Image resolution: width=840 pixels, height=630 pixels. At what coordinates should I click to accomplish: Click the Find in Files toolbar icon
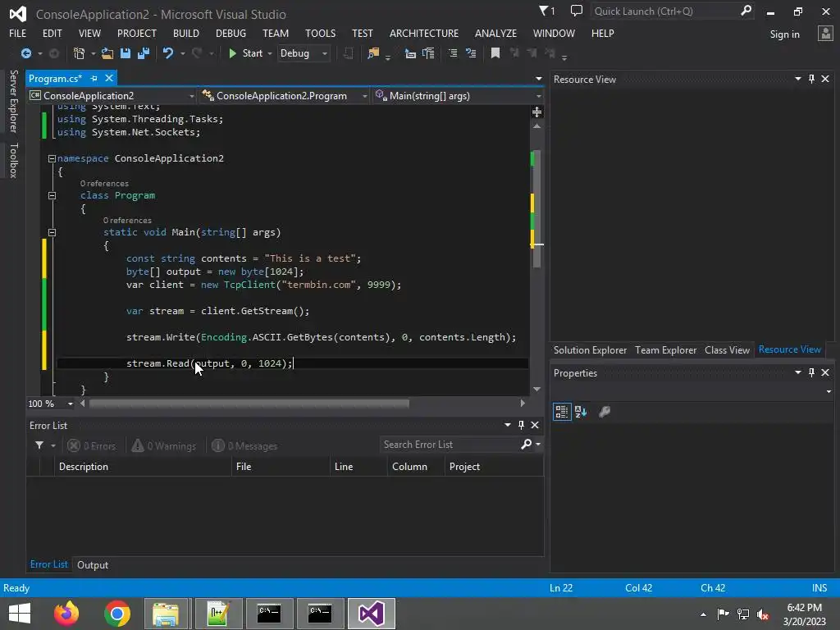pos(373,53)
